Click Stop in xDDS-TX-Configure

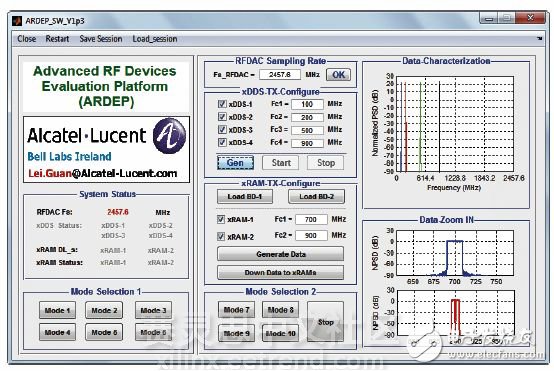tap(326, 163)
